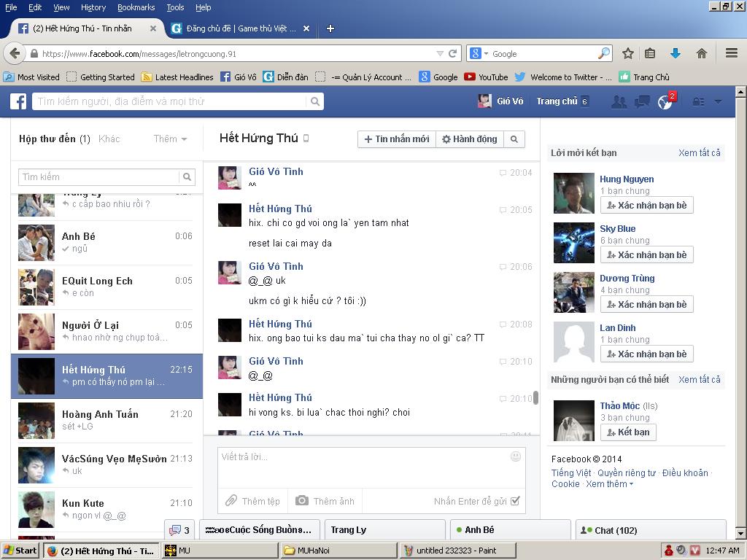This screenshot has height=560, width=747.
Task: Open the URL bar history dropdown arrow
Action: 440,54
